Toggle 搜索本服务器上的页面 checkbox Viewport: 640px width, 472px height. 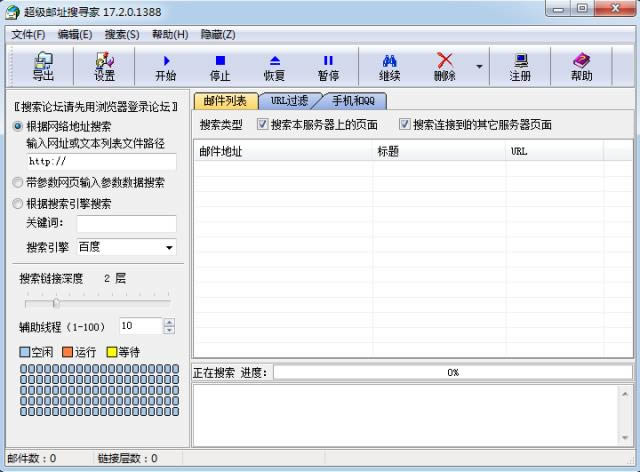pos(263,125)
